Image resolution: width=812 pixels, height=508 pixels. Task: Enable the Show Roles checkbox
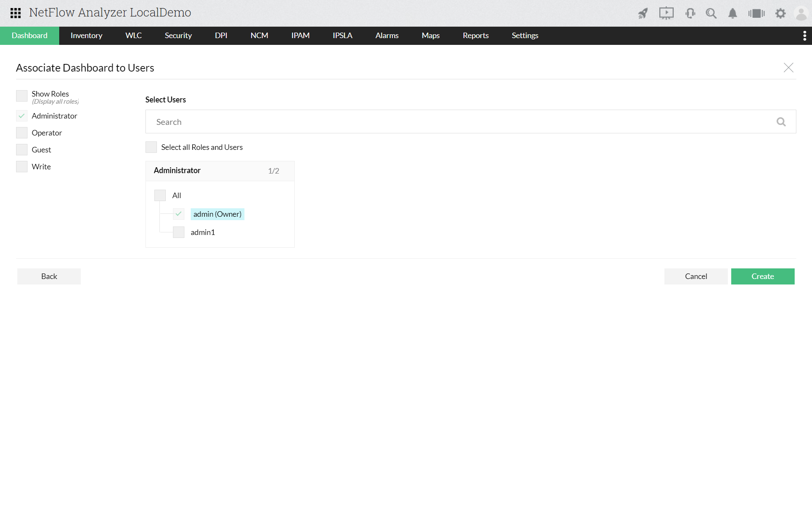(22, 96)
